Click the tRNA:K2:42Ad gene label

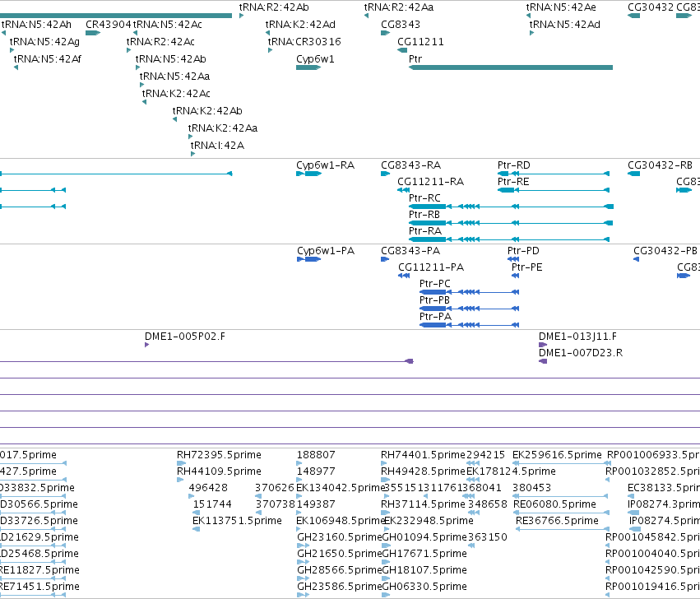[300, 25]
